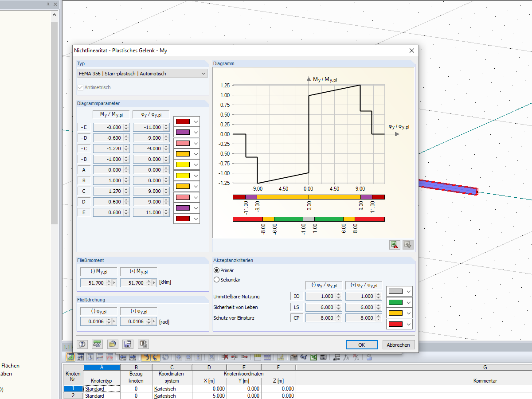Screen dimensions: 532x399
Task: Close the Nichtlinearität dialog
Action: [411, 51]
